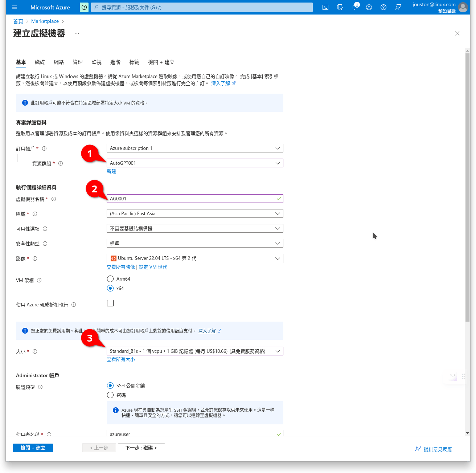
Task: Click the upgrade arrow icon beside search
Action: pos(84,7)
